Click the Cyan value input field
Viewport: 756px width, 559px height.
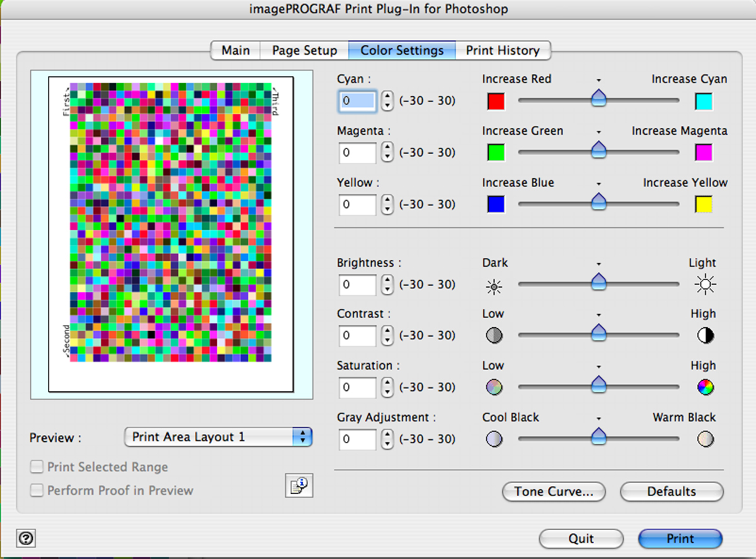click(357, 101)
